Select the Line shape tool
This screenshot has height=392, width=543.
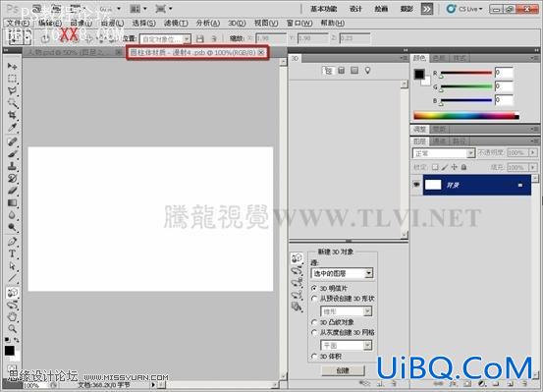tap(13, 278)
